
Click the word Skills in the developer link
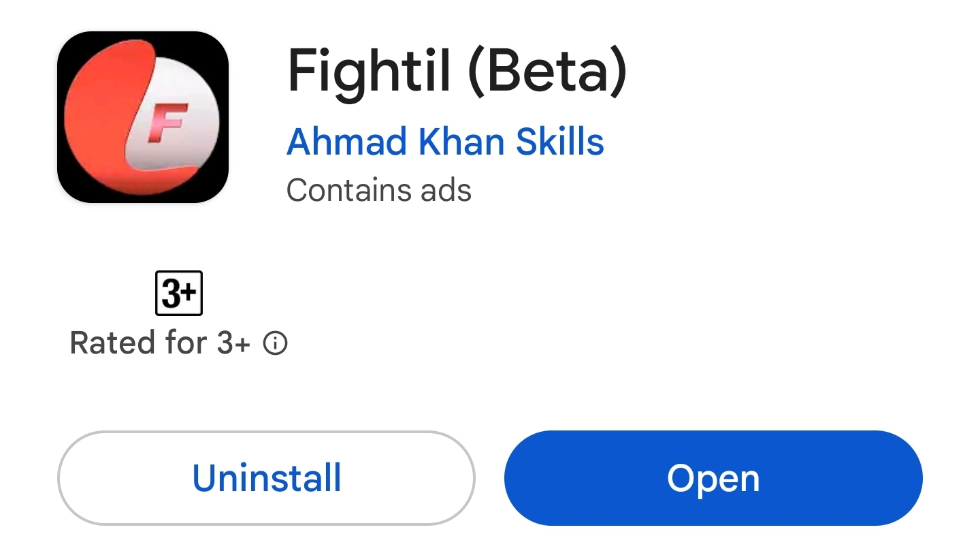(559, 142)
